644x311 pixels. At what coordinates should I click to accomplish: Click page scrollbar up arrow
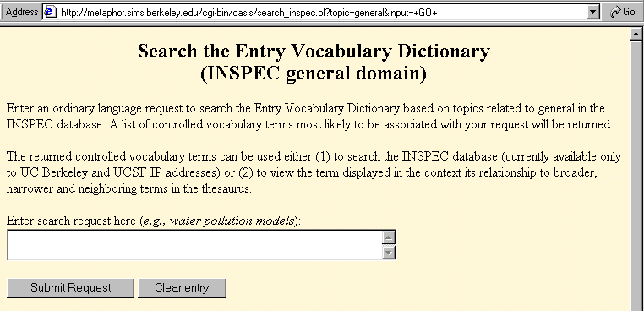(x=636, y=35)
